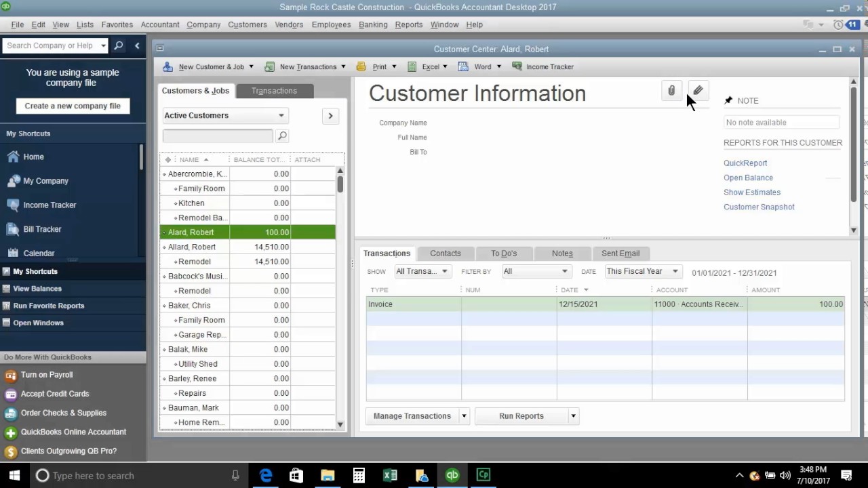
Task: Open File Explorer from taskbar
Action: coord(328,475)
